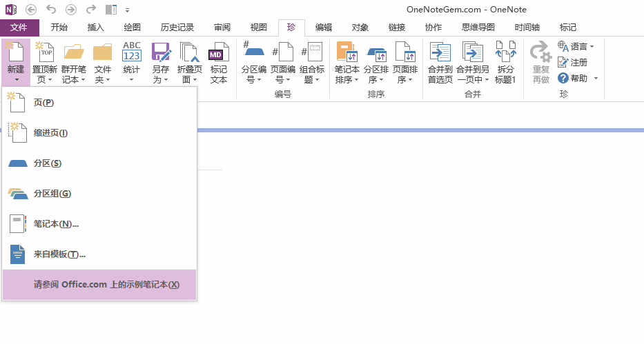Open the 文件 tab

[19, 28]
